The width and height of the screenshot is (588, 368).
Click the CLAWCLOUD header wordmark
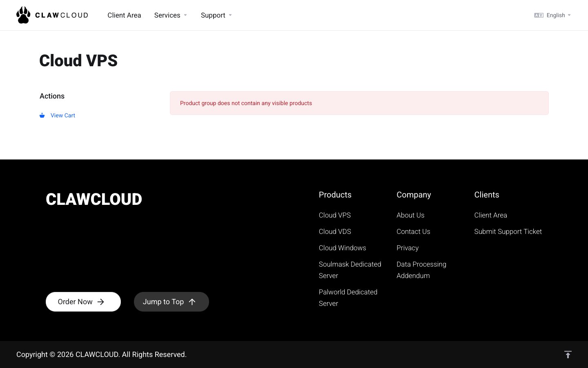pos(62,15)
